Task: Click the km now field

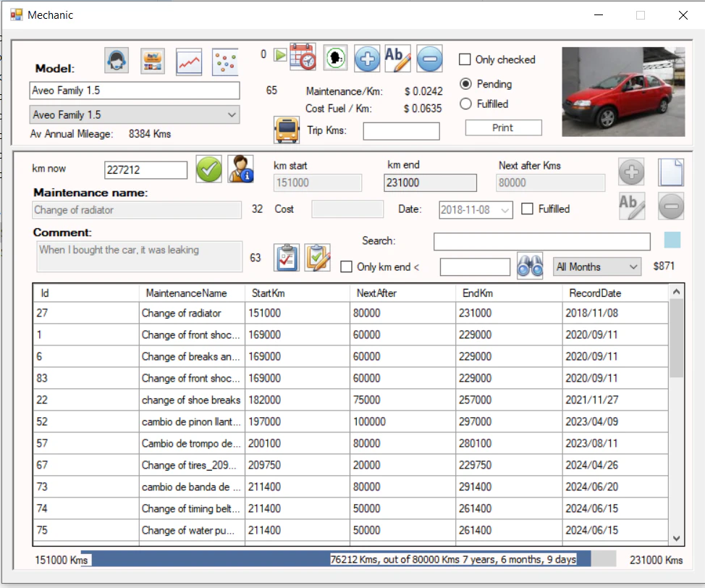Action: pos(145,170)
